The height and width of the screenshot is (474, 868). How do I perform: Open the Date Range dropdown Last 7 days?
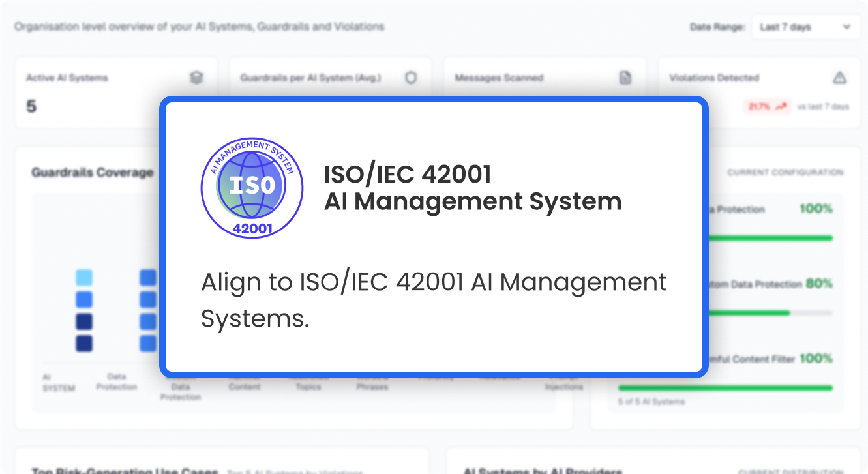pos(805,27)
